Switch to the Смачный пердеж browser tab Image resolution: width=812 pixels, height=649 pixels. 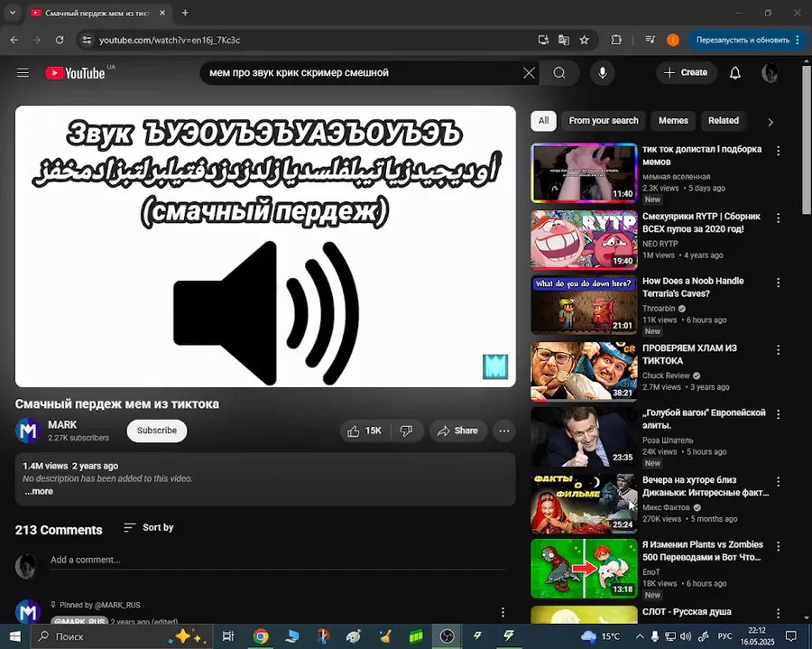(97, 13)
